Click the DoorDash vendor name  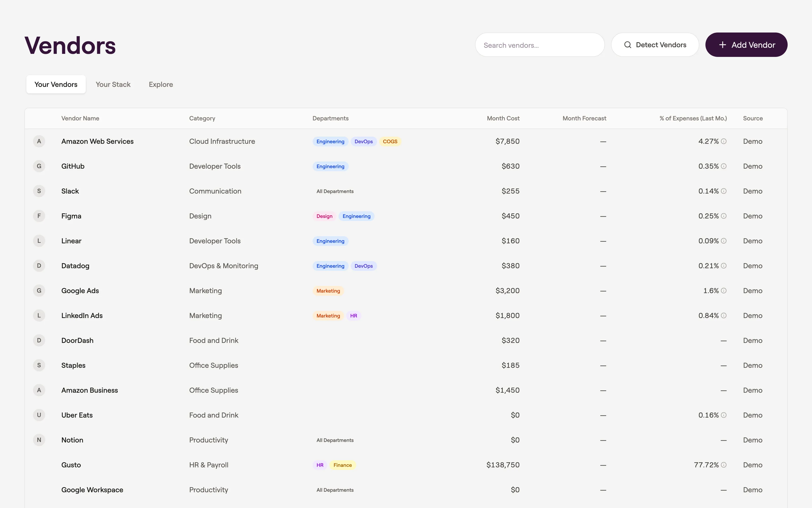tap(77, 340)
